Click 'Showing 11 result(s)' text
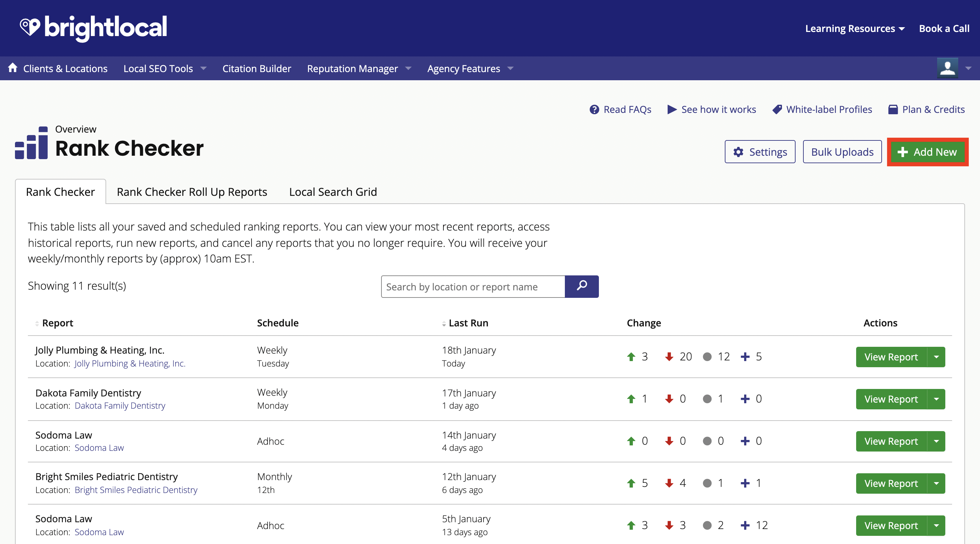The height and width of the screenshot is (544, 980). pos(77,286)
